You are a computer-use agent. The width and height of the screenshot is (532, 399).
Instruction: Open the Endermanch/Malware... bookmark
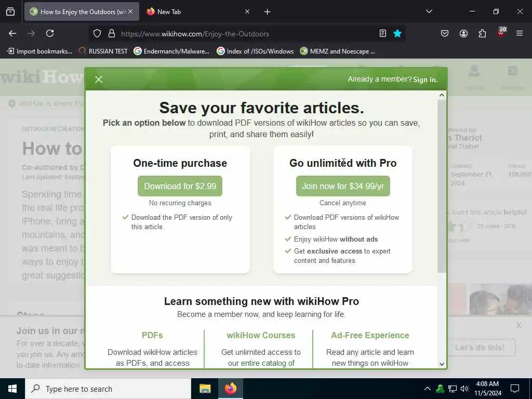(x=171, y=51)
